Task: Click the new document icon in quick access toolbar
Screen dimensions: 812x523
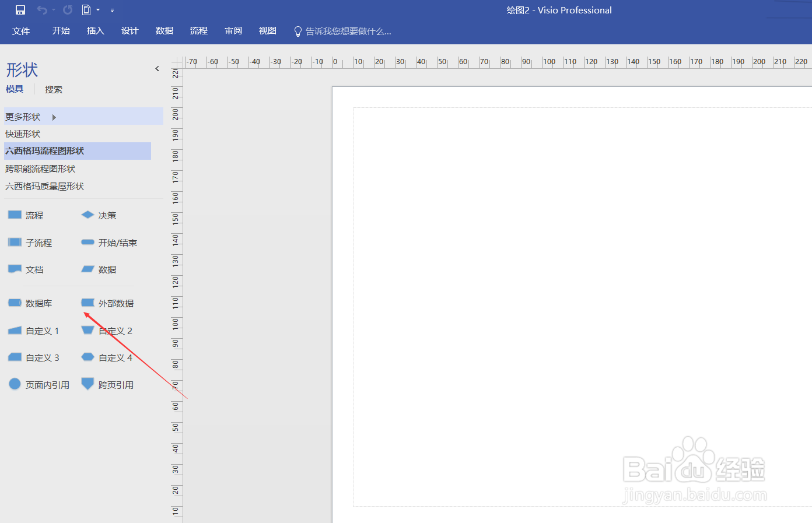Action: (86, 10)
